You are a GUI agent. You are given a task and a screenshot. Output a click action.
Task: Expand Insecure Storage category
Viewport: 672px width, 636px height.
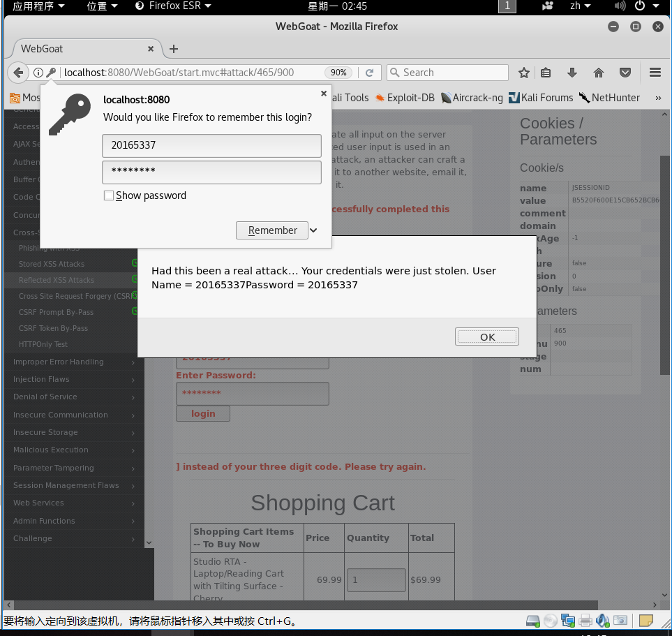point(74,432)
